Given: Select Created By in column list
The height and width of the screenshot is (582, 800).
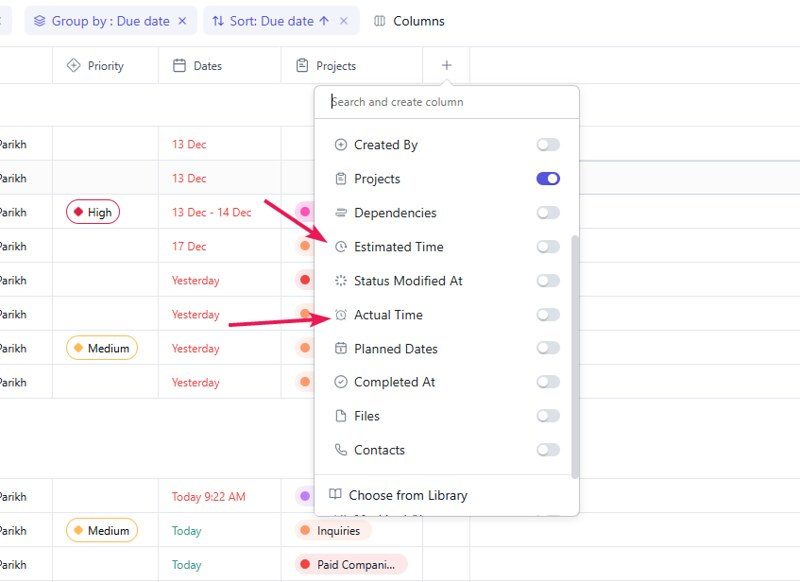Looking at the screenshot, I should 385,145.
